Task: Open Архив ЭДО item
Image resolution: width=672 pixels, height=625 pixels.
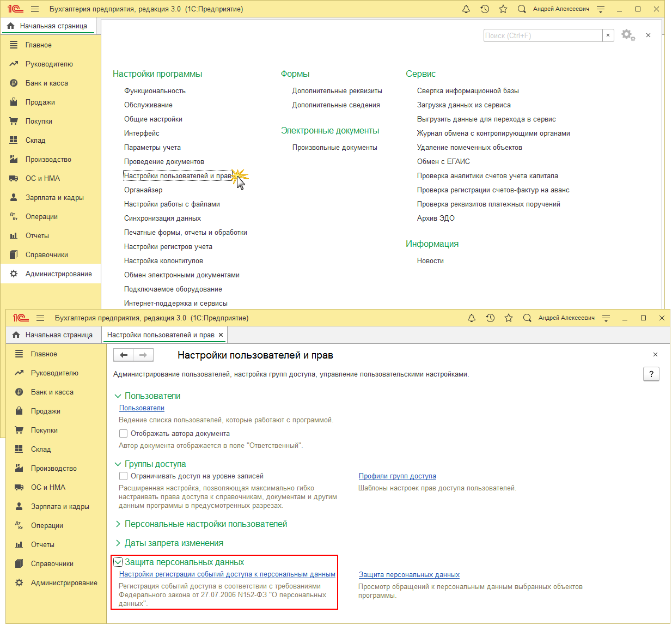Action: (x=436, y=219)
